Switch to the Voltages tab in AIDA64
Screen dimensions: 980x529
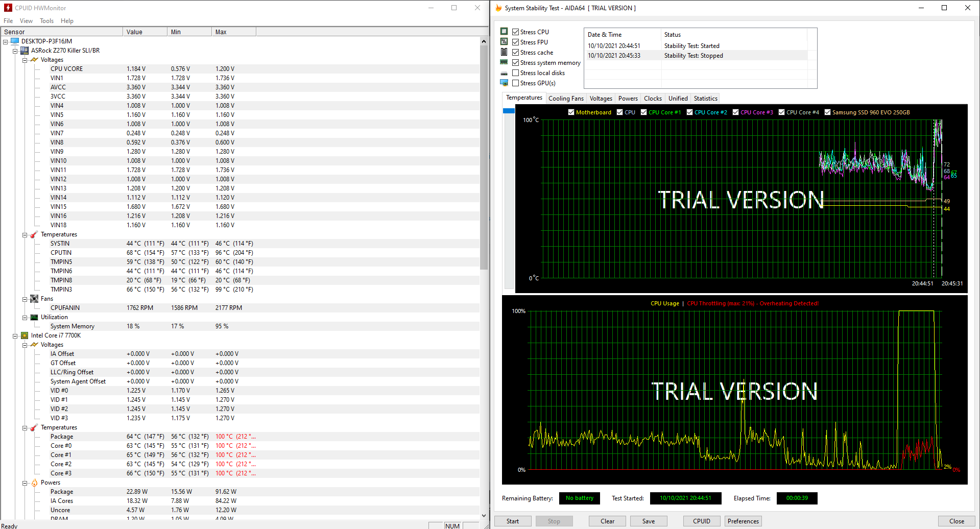pyautogui.click(x=601, y=99)
